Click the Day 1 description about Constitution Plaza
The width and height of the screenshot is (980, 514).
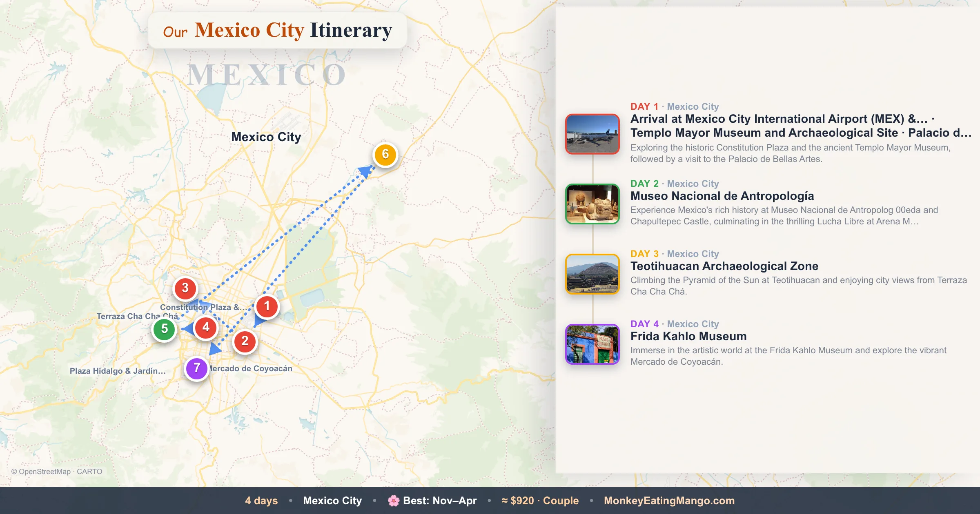[x=791, y=153]
